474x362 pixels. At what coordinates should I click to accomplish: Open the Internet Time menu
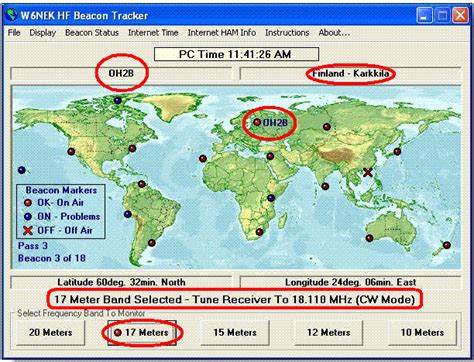tap(153, 33)
